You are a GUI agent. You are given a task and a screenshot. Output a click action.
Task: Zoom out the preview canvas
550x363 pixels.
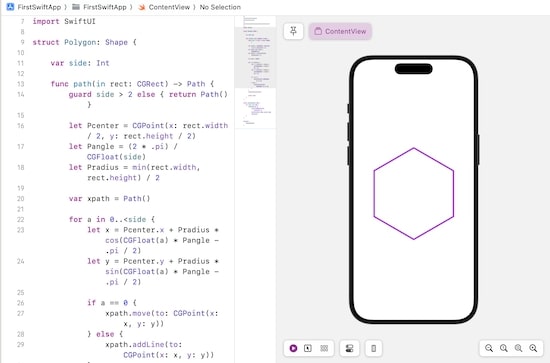tap(489, 348)
